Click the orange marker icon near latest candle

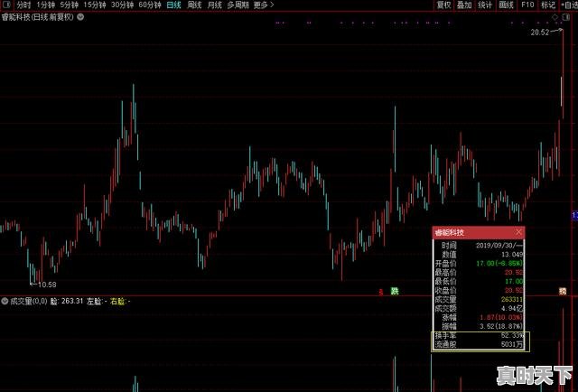tap(562, 292)
